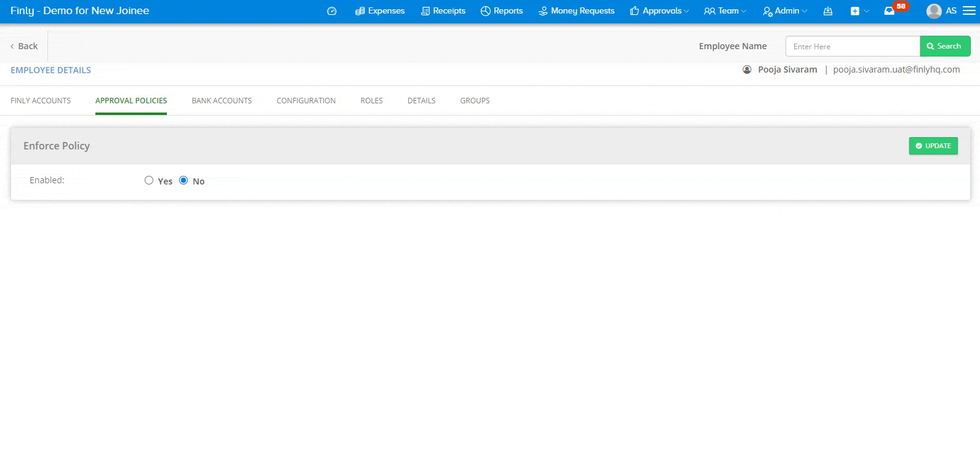The height and width of the screenshot is (460, 980).
Task: Click the Enabled: field label
Action: [x=47, y=180]
